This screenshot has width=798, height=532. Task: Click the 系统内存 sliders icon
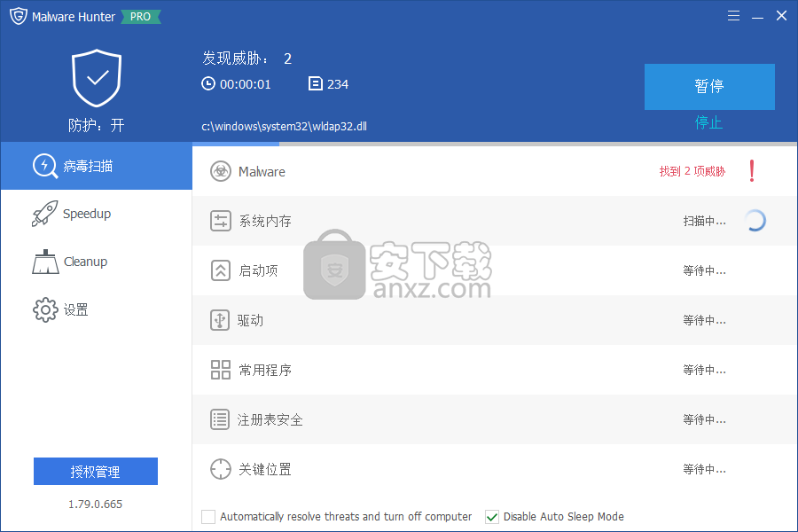pyautogui.click(x=221, y=221)
